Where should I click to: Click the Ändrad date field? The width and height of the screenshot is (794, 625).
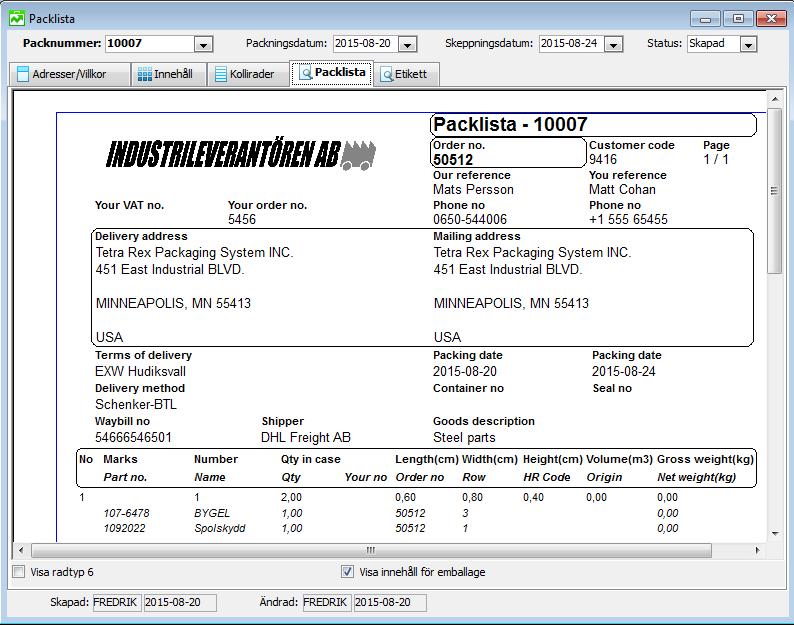pos(390,602)
